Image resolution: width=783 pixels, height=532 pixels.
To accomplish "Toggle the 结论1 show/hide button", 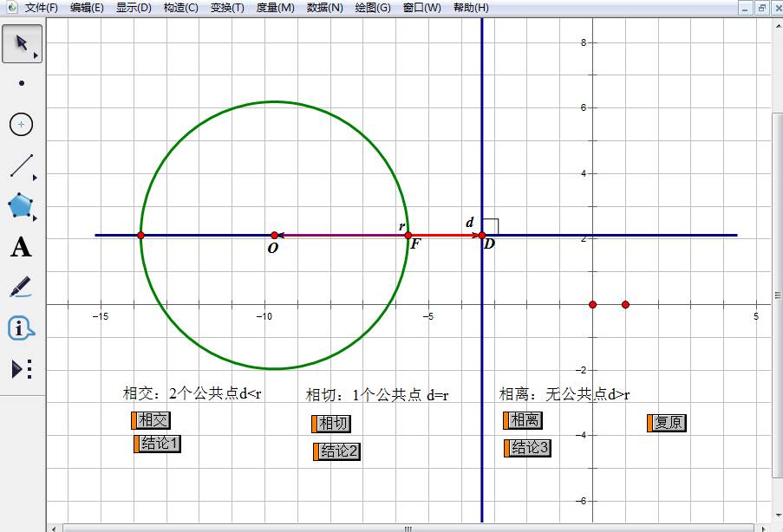I will pyautogui.click(x=159, y=444).
